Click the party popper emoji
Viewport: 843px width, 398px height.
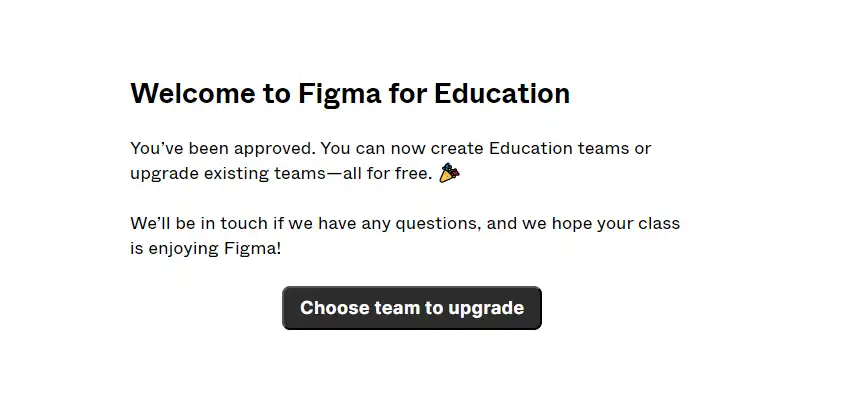pyautogui.click(x=449, y=173)
